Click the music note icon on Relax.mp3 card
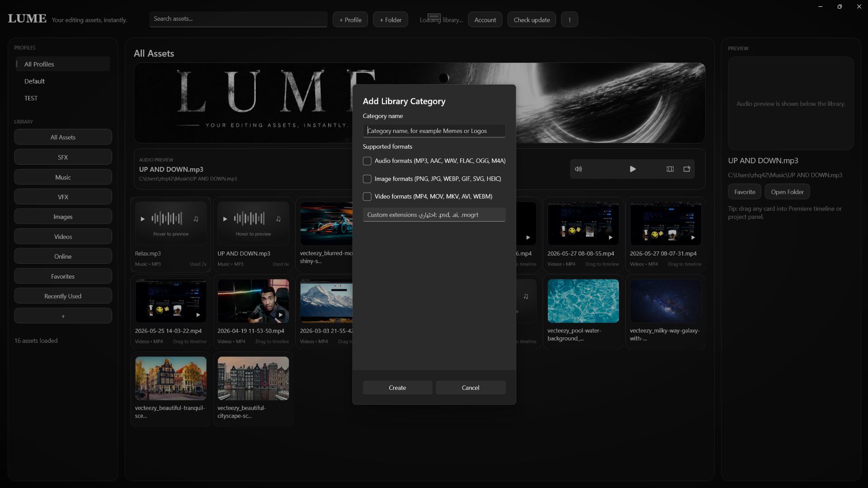The image size is (868, 488). tap(196, 219)
